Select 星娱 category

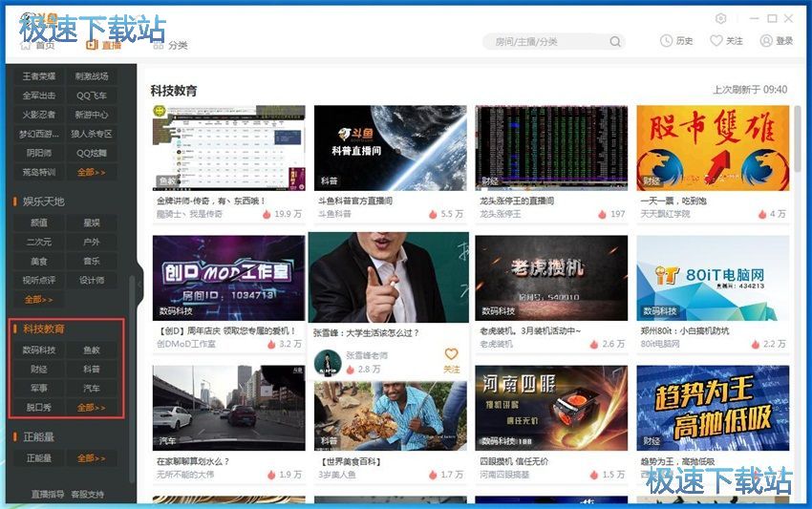[x=92, y=223]
